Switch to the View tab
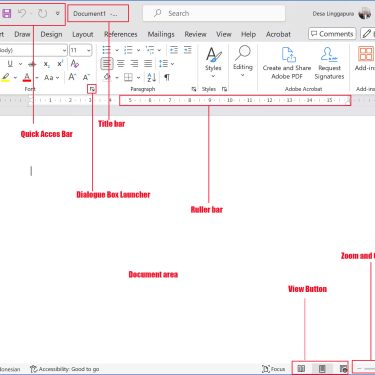Screen dimensions: 375x375 click(x=224, y=34)
